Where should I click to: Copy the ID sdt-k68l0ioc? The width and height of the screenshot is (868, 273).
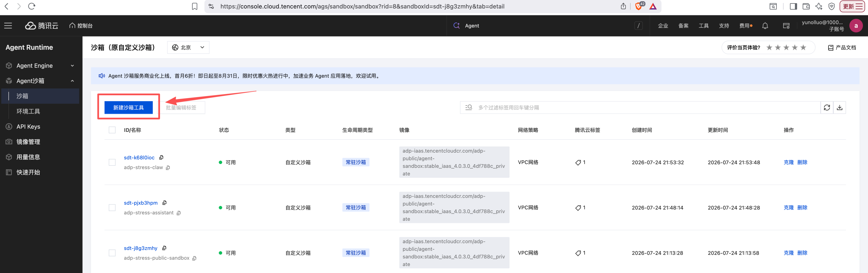tap(161, 157)
